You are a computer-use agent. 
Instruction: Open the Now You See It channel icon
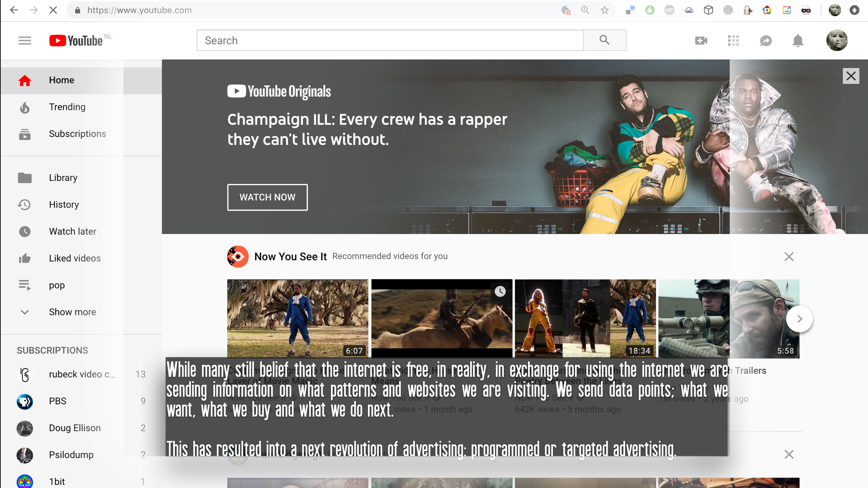click(238, 257)
